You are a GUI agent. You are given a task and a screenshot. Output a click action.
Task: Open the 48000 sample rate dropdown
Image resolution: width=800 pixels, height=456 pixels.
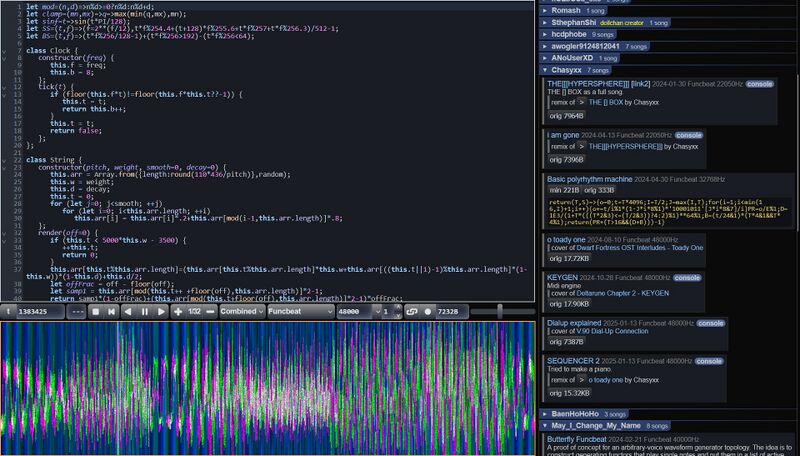(359, 312)
